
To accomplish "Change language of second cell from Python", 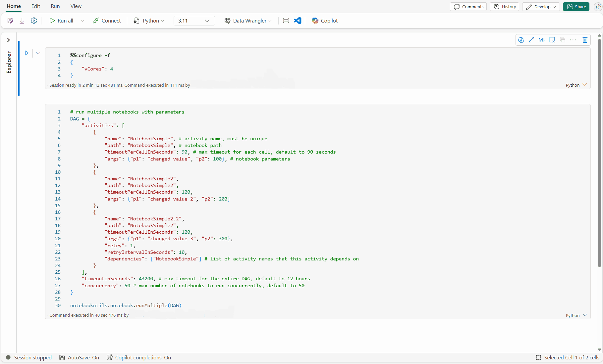I will (576, 315).
